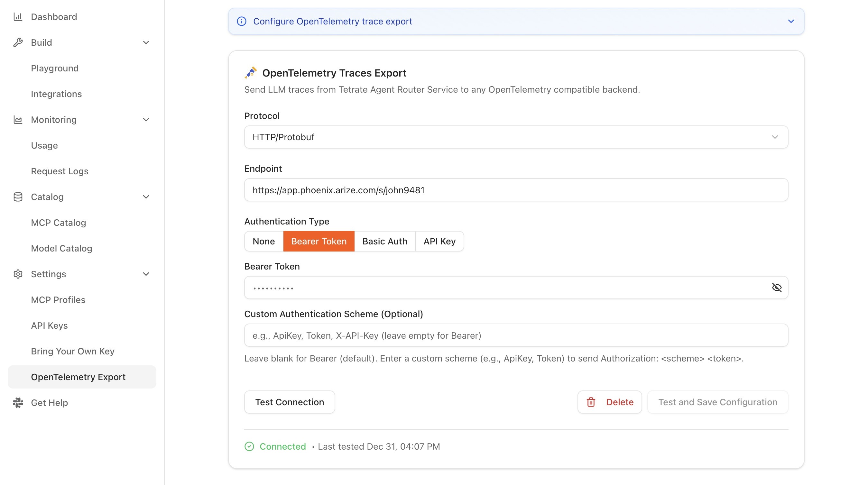Click the 'Leave blank for Bearer (default)' hint text
This screenshot has width=868, height=485.
coord(494,358)
